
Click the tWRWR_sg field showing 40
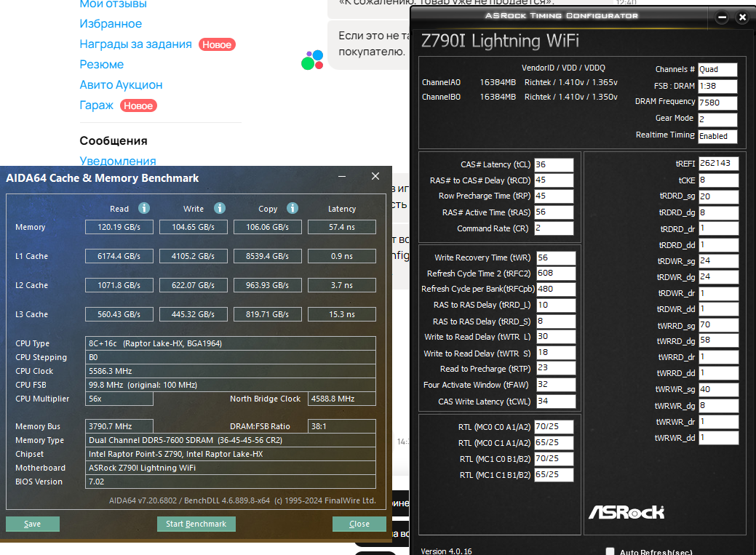718,390
